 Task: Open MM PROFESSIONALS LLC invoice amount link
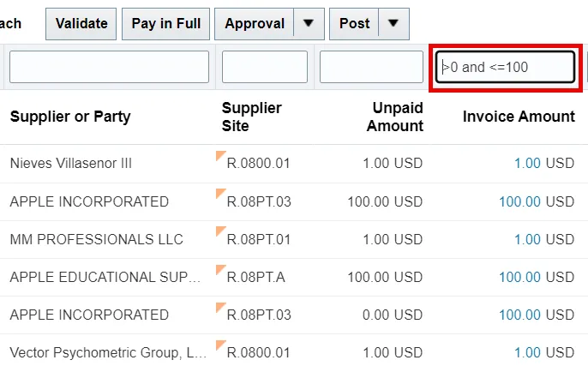tap(527, 239)
